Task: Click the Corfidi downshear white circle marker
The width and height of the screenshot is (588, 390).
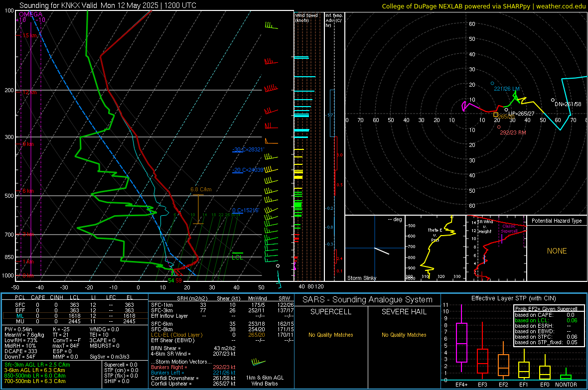Action: pos(553,100)
